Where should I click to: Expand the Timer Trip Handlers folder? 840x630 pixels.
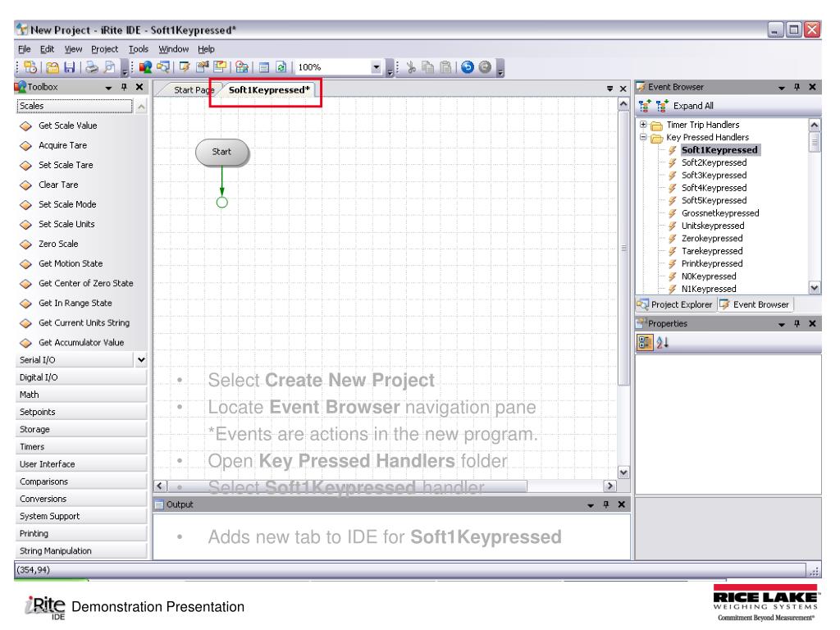coord(643,125)
